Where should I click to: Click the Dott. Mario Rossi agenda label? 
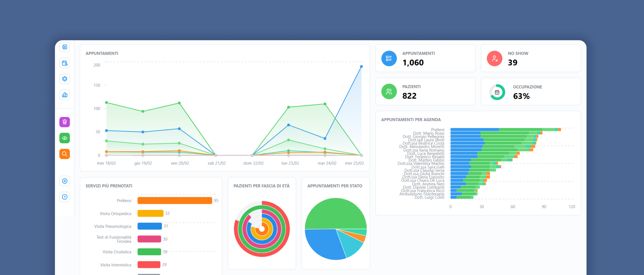pyautogui.click(x=429, y=133)
